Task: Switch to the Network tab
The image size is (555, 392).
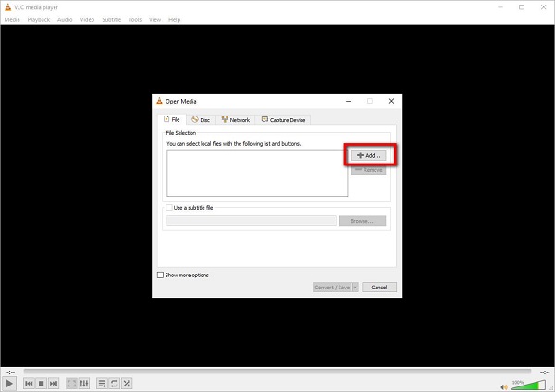Action: click(236, 120)
